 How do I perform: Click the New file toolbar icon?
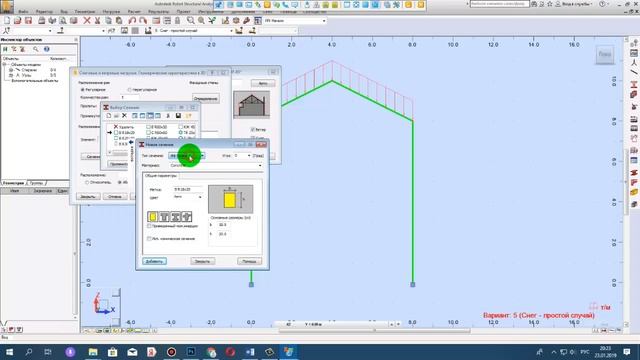point(7,20)
